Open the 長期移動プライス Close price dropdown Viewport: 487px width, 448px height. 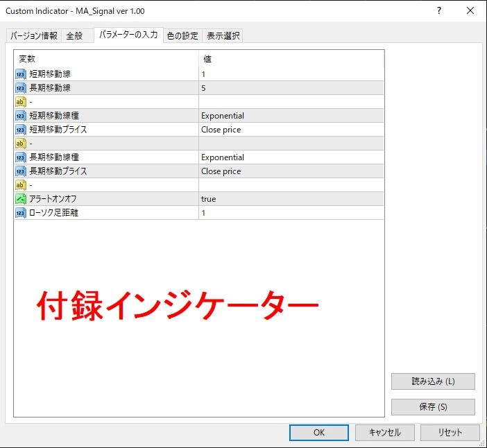point(290,171)
